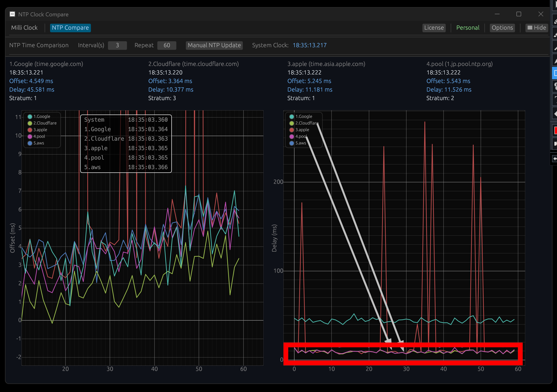Click the Interval(s) input field

click(117, 45)
